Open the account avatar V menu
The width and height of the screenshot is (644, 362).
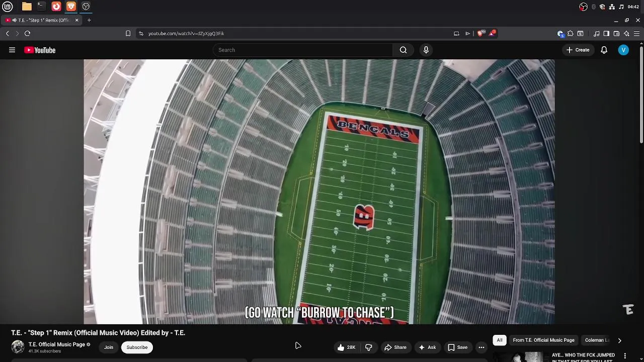tap(623, 50)
